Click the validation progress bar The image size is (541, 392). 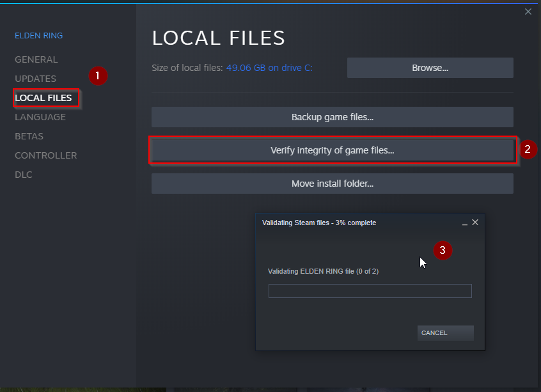pyautogui.click(x=370, y=291)
